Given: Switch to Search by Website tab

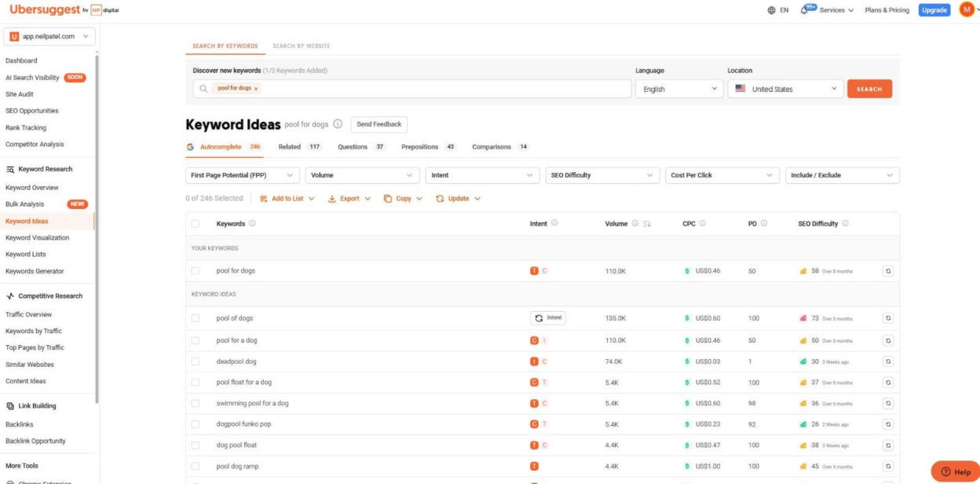Looking at the screenshot, I should click(302, 46).
